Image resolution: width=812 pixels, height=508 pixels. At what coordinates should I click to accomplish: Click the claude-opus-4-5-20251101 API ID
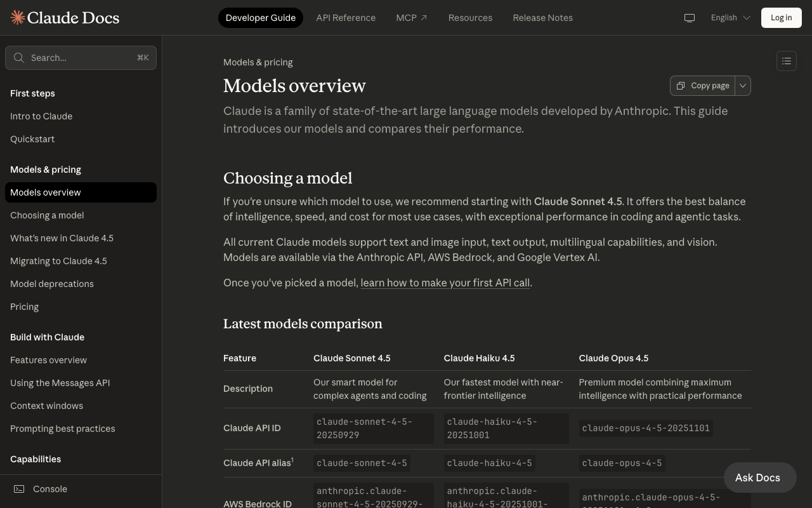click(646, 428)
